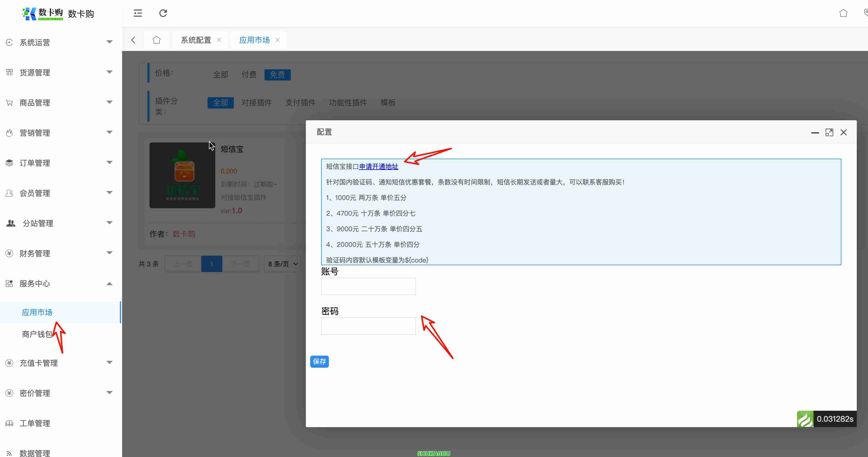Select the 付费 price filter
The image size is (868, 457).
click(x=249, y=75)
